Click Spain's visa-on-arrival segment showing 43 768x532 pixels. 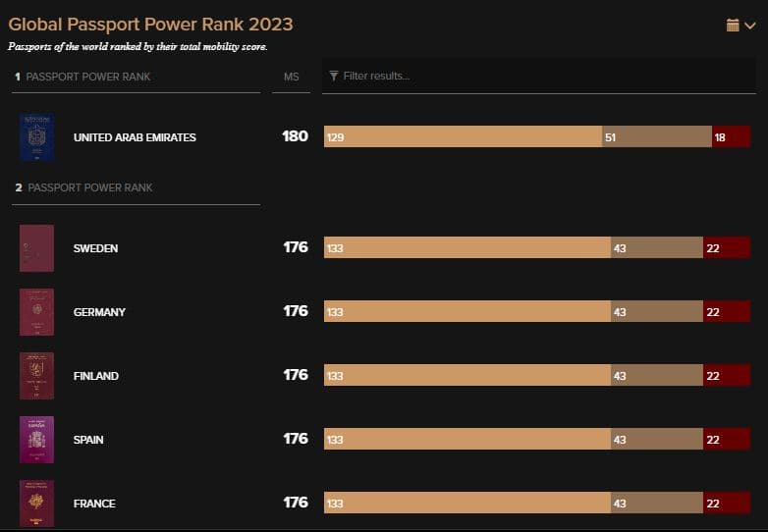point(657,439)
